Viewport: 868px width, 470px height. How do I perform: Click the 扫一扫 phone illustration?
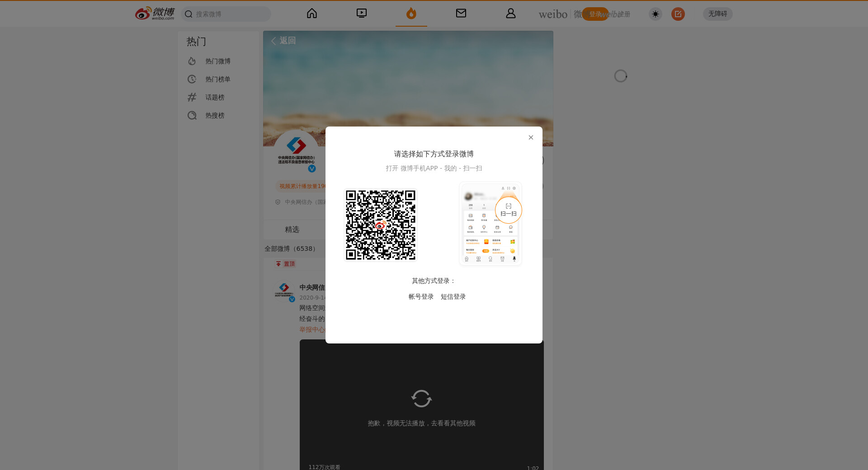491,224
